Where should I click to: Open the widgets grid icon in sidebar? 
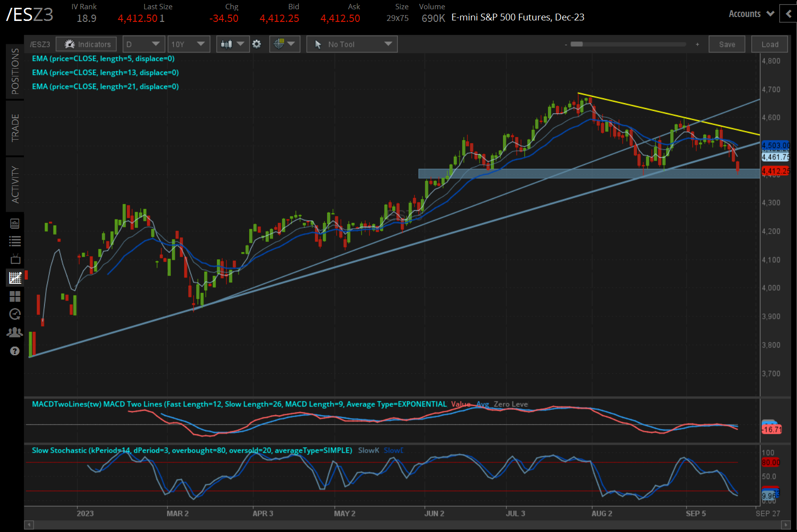pos(15,296)
